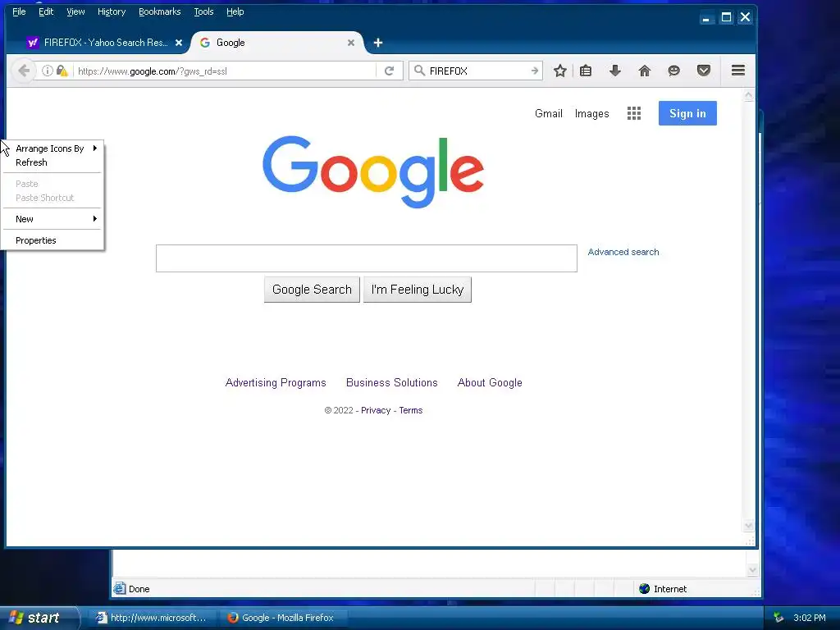Viewport: 840px width, 630px height.
Task: Open Google apps grid icon
Action: (x=634, y=113)
